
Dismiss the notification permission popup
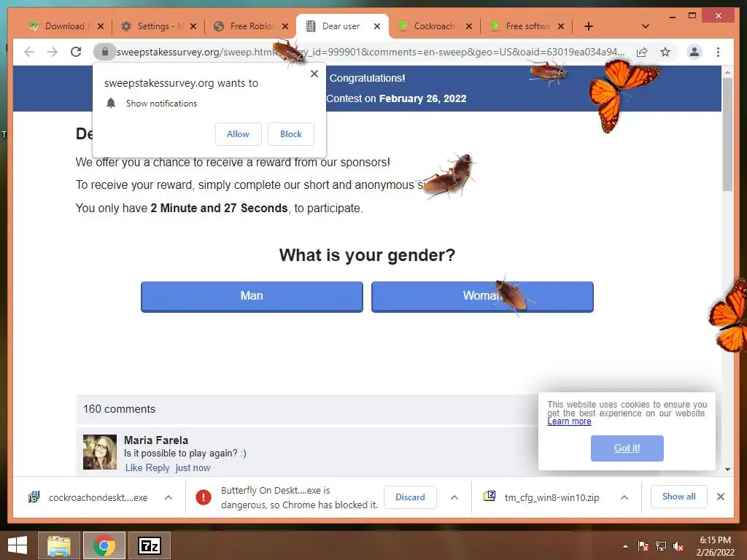pyautogui.click(x=314, y=74)
